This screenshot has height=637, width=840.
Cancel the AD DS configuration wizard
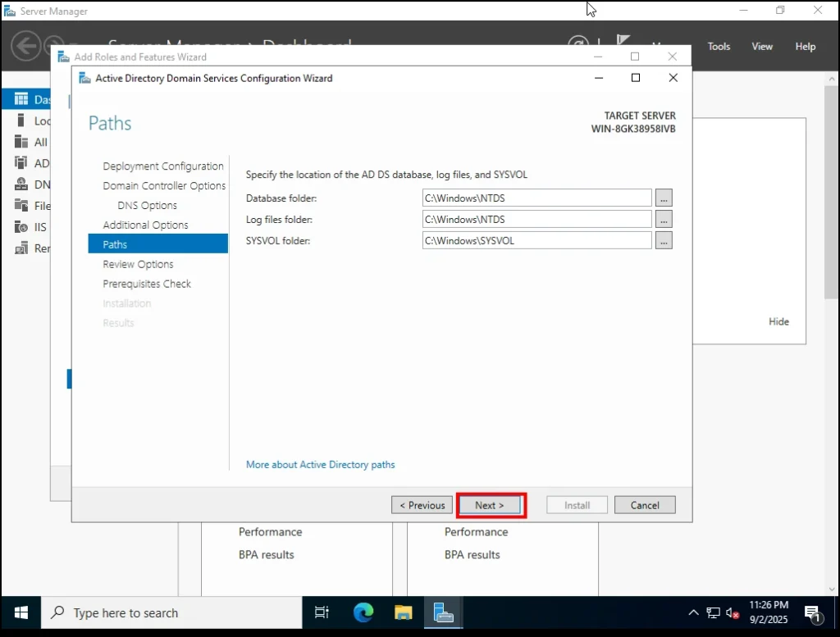[x=645, y=505]
